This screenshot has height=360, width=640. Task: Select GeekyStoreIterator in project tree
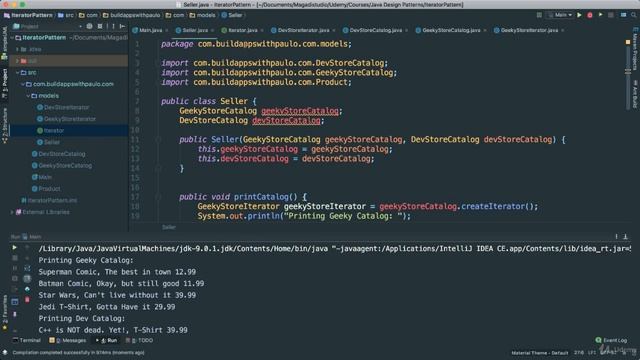(66, 119)
